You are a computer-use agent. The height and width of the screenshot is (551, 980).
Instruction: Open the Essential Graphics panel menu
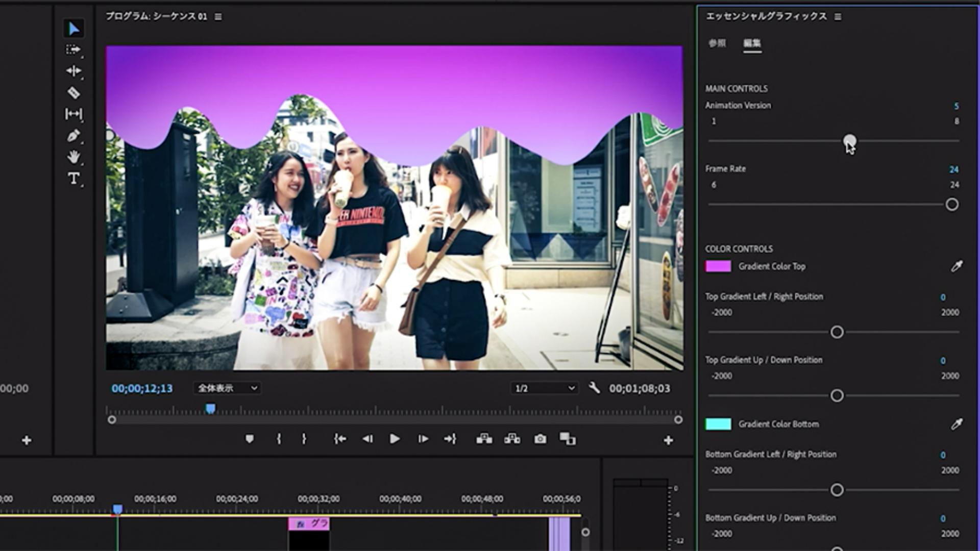(x=838, y=17)
